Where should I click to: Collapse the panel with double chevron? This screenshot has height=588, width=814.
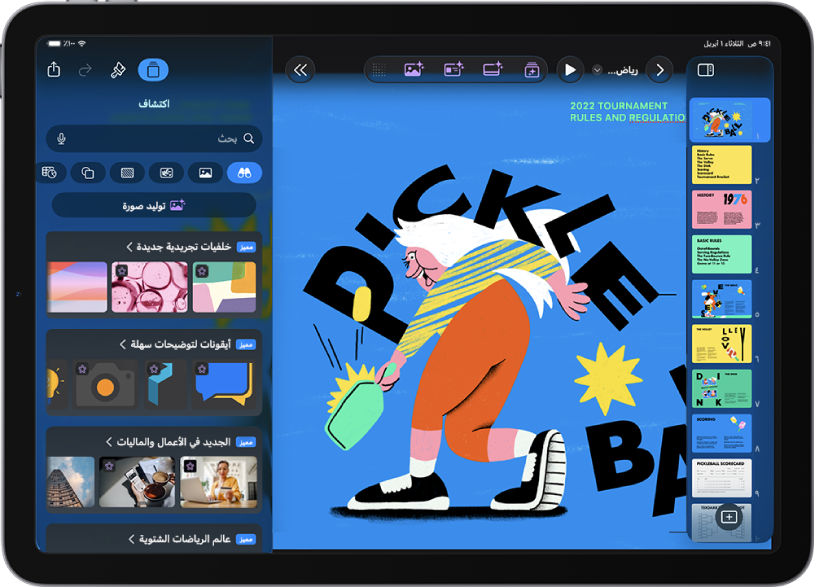tap(300, 70)
